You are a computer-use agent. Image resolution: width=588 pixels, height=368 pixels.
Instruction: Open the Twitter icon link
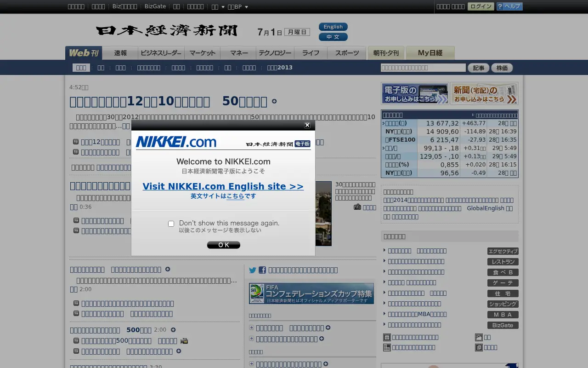252,270
